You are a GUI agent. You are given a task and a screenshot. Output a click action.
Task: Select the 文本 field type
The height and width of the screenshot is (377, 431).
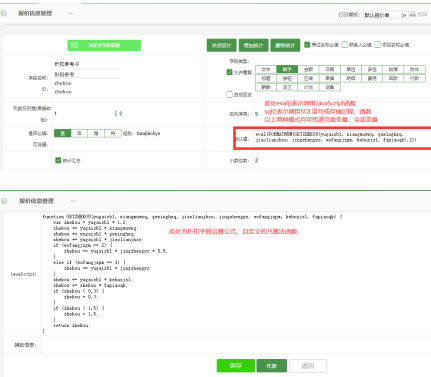(x=266, y=69)
